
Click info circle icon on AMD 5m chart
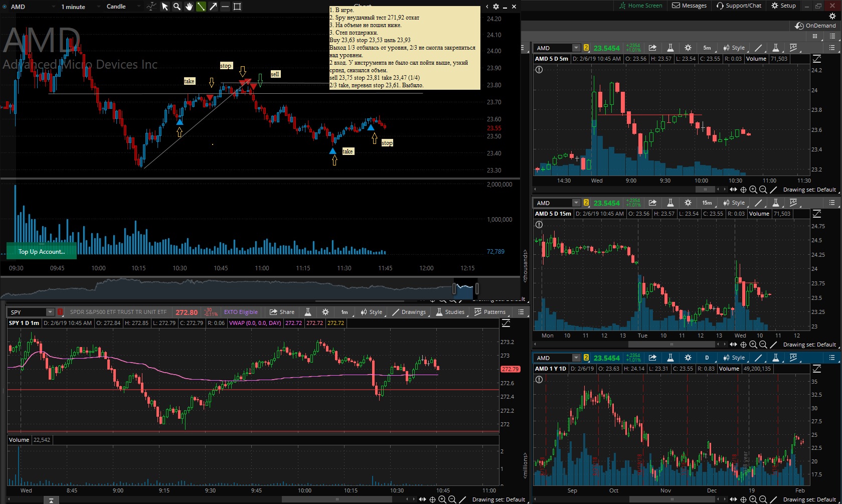(x=539, y=70)
